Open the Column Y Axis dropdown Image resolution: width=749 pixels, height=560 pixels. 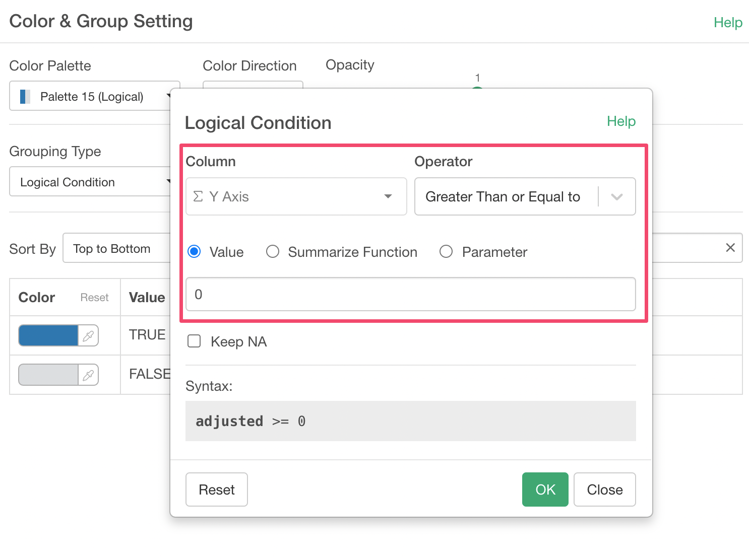coord(296,197)
